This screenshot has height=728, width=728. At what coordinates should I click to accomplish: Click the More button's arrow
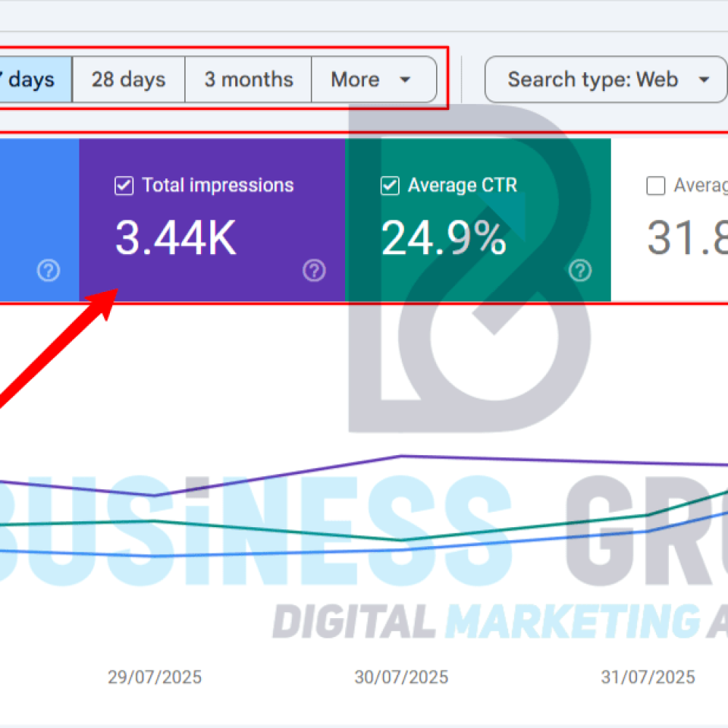coord(405,80)
